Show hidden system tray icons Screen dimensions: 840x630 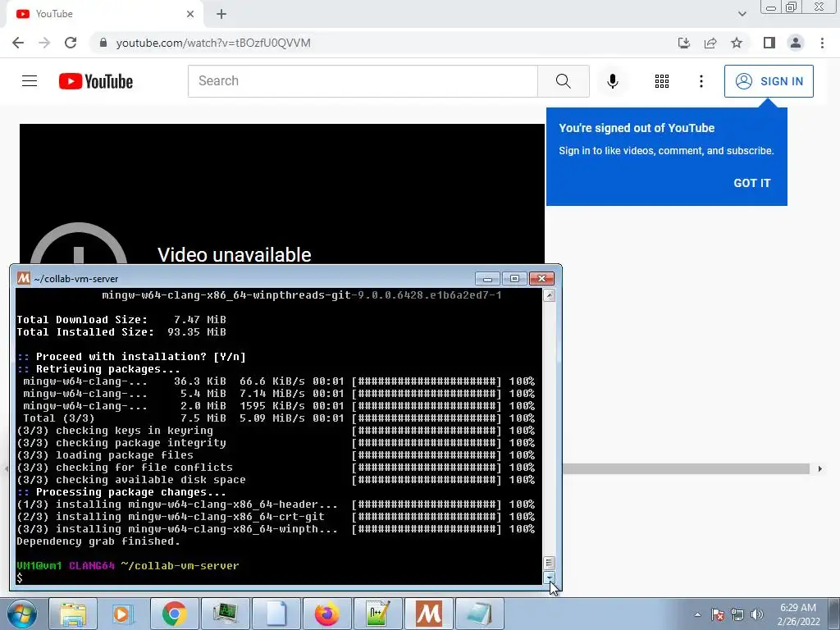[697, 614]
